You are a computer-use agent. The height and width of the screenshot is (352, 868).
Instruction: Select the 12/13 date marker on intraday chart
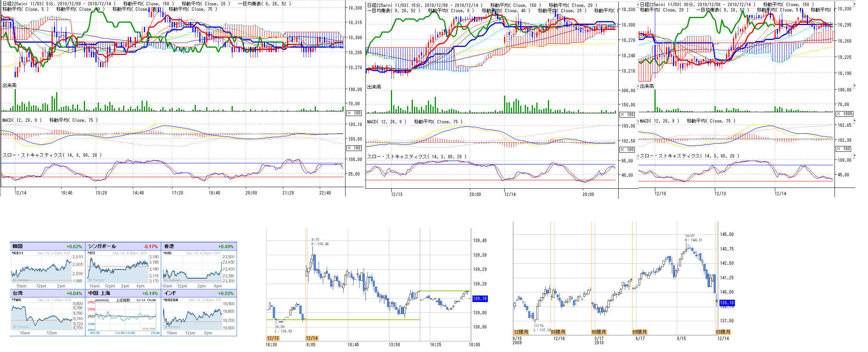click(273, 338)
